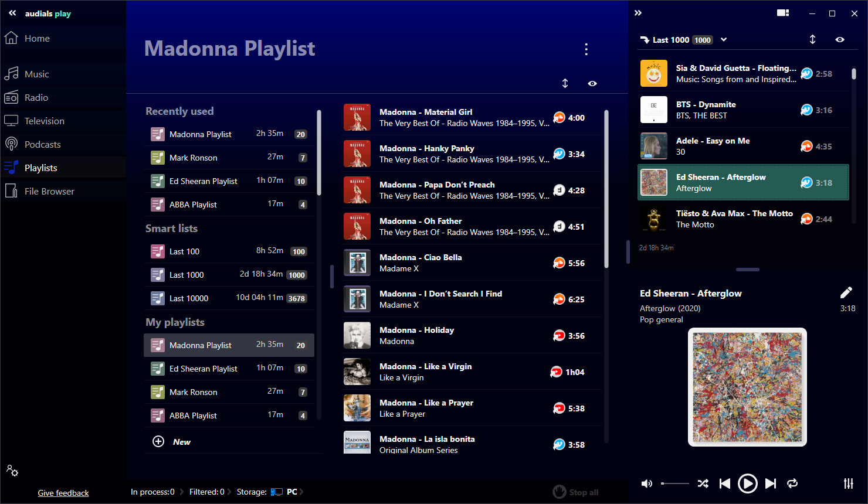
Task: Adjust the volume slider
Action: coord(675,483)
